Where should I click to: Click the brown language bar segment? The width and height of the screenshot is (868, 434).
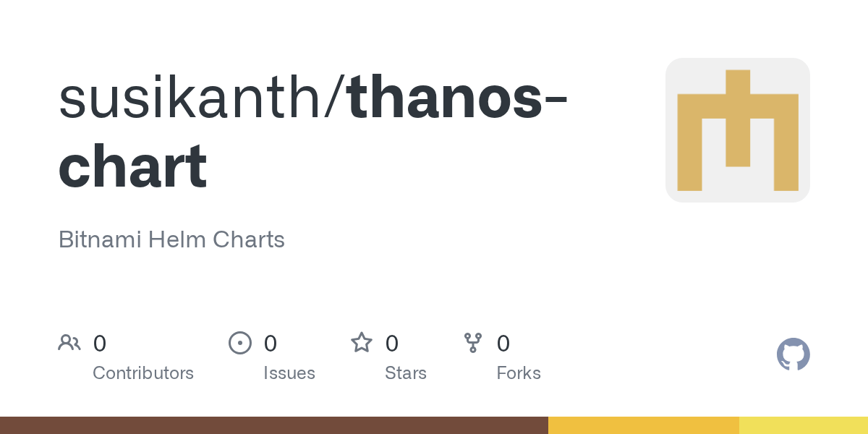point(273,425)
